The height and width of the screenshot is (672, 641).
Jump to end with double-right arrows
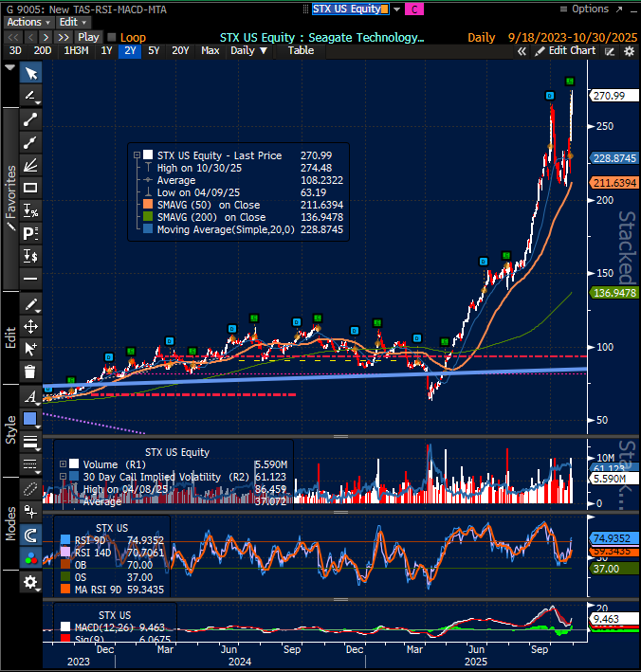(x=64, y=37)
